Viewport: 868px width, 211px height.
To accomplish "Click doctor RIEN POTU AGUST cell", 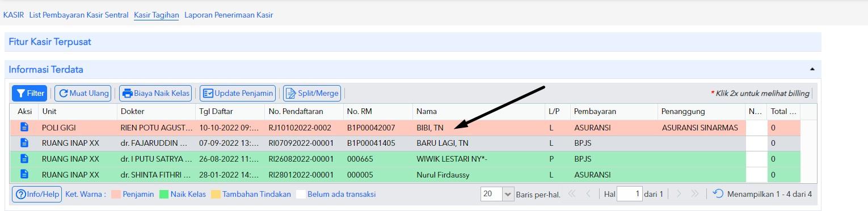I will (157, 128).
